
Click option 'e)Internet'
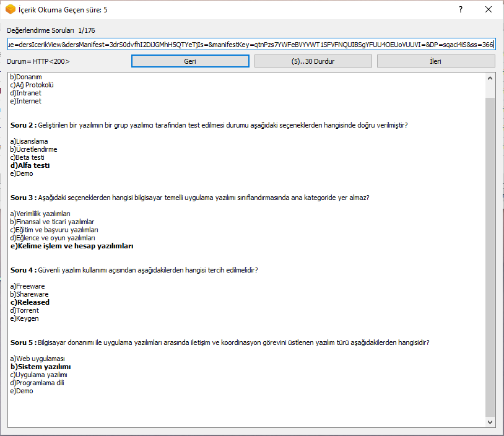26,101
